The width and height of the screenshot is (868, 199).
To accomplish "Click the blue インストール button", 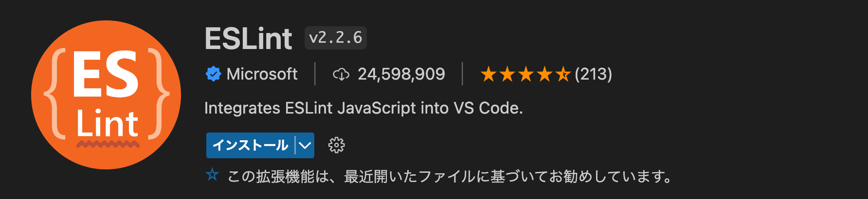I will pyautogui.click(x=251, y=145).
